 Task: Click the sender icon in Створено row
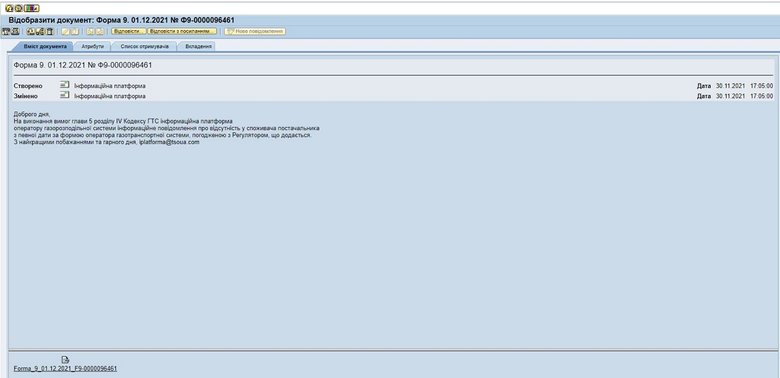point(65,85)
